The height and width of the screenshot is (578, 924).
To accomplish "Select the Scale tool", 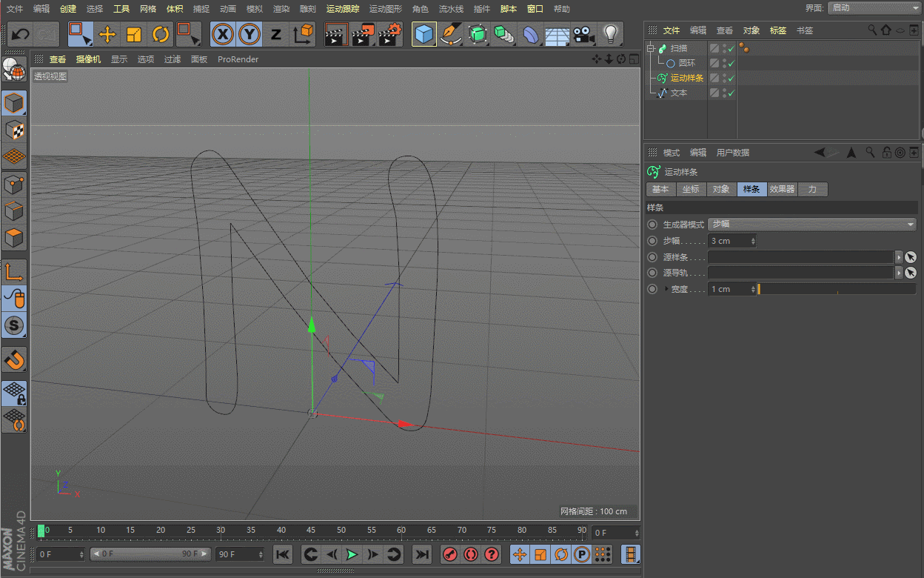I will click(134, 34).
